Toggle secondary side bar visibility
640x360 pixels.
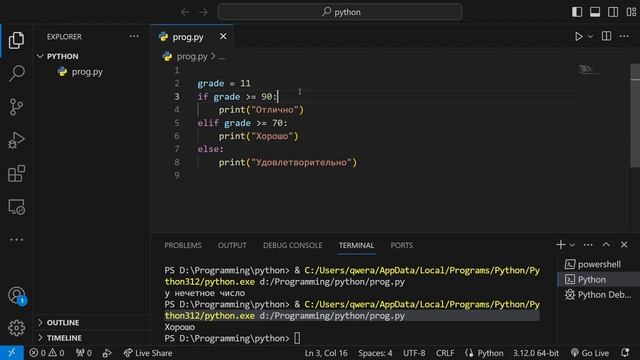pos(613,12)
